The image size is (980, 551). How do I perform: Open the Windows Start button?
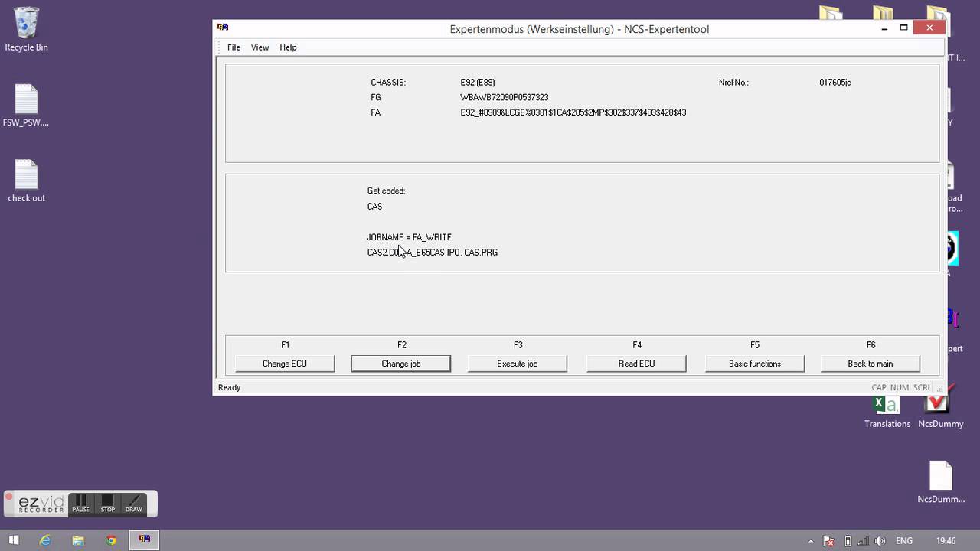pos(14,540)
